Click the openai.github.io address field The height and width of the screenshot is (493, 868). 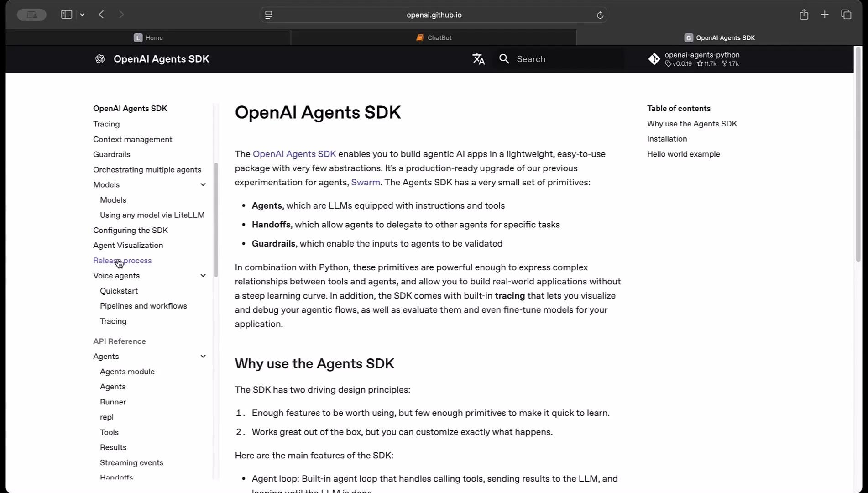[434, 15]
